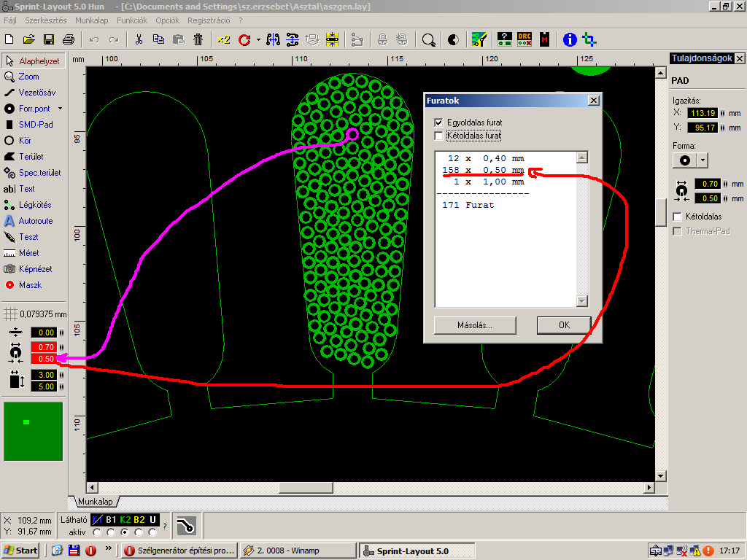The height and width of the screenshot is (560, 747).
Task: Click the X coordinate field 113.19
Action: click(703, 113)
